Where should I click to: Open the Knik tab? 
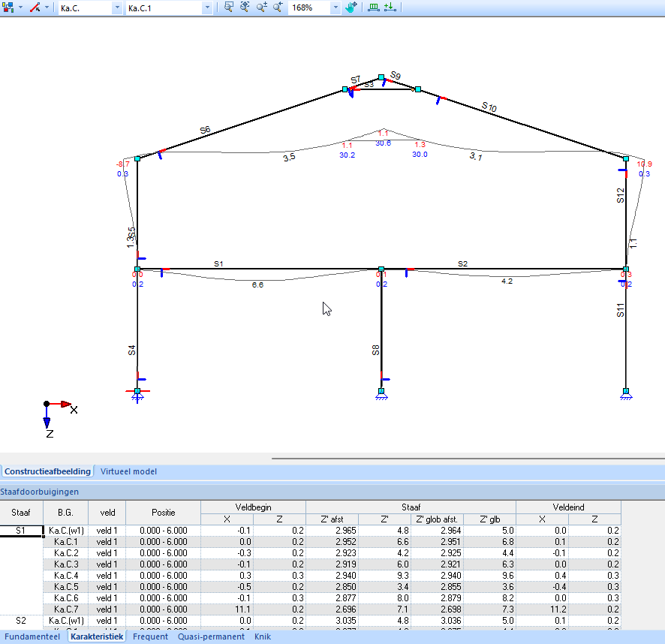tap(263, 636)
